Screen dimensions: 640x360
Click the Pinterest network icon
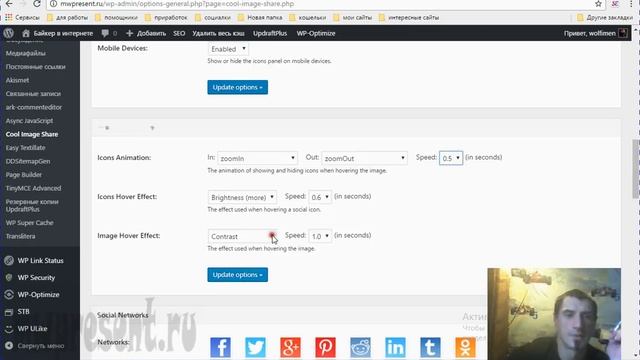[x=325, y=347]
